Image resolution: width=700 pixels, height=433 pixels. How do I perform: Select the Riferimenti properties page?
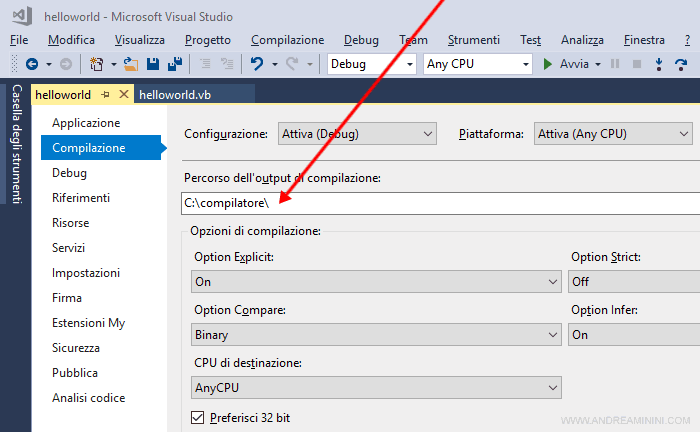pos(81,198)
